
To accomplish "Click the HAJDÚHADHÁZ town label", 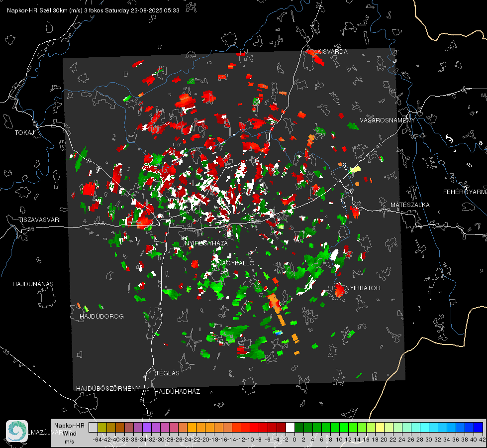I will [x=177, y=392].
